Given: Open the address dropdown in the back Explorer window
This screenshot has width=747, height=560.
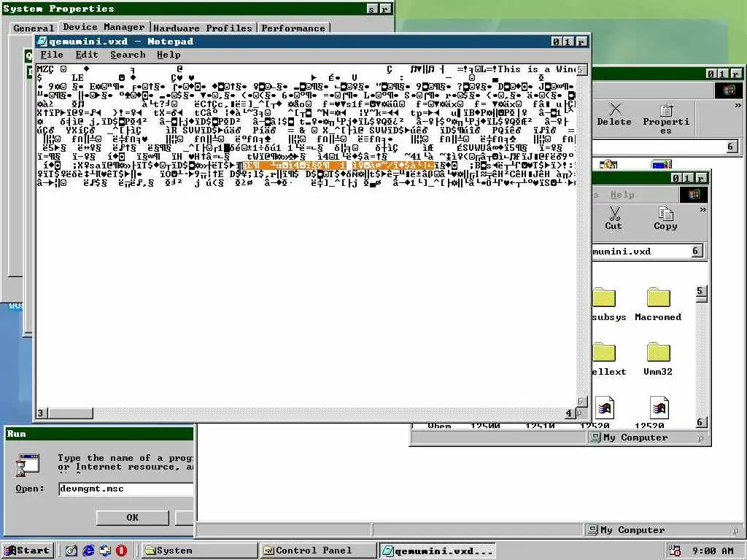Looking at the screenshot, I should (731, 147).
